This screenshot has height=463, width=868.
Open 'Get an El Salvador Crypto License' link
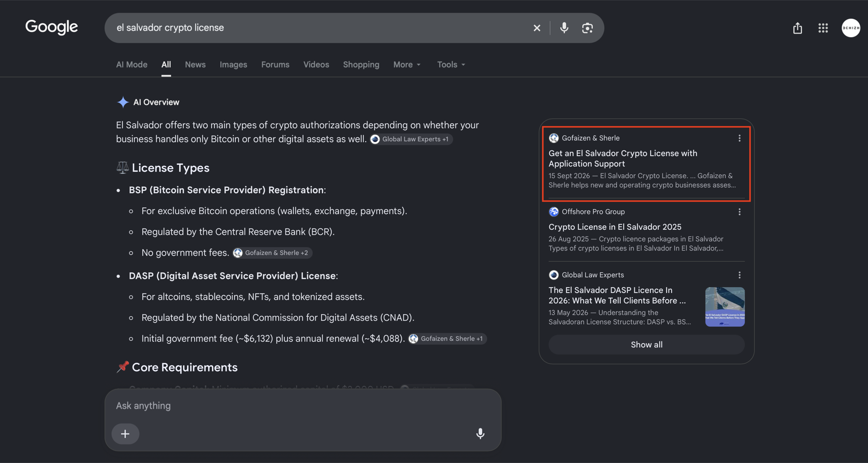pyautogui.click(x=623, y=159)
